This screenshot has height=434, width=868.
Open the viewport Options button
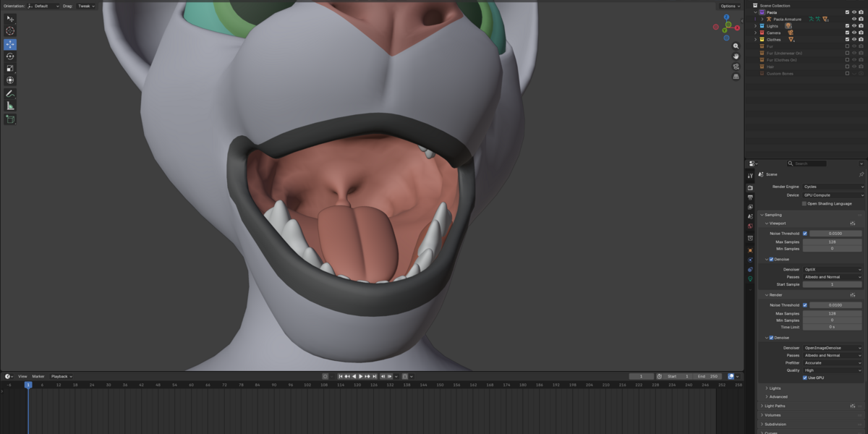click(729, 6)
